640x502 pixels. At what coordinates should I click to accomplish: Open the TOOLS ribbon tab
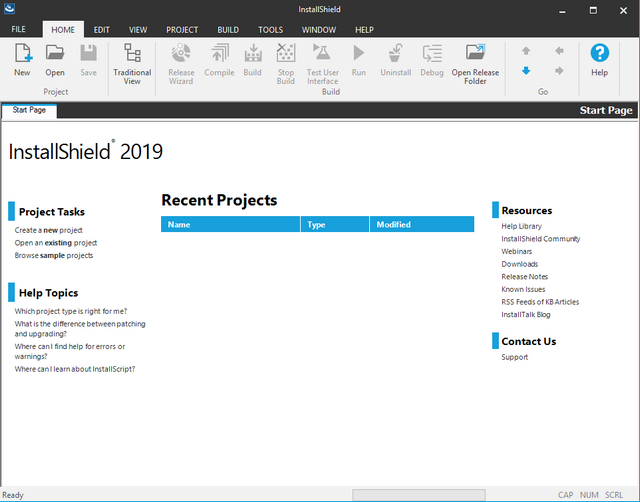270,30
